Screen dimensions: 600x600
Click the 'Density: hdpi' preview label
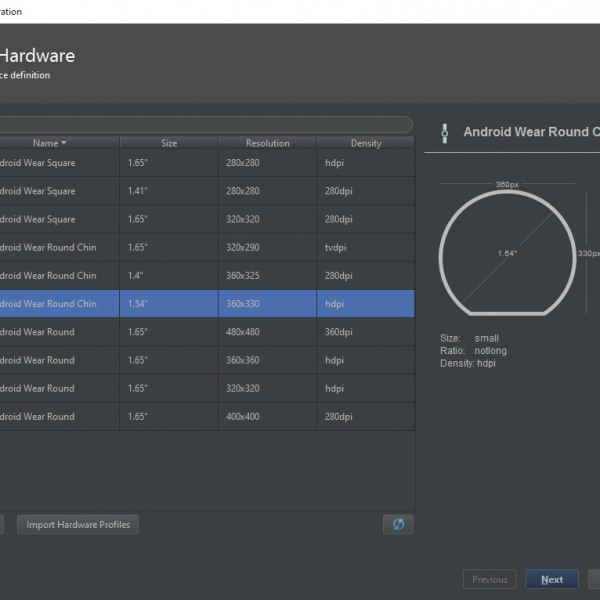point(468,363)
